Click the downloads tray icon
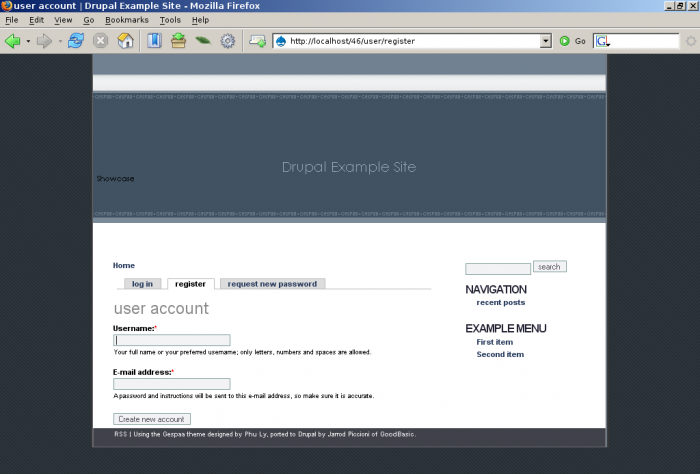Screen dimensions: 700x474 [x=178, y=41]
